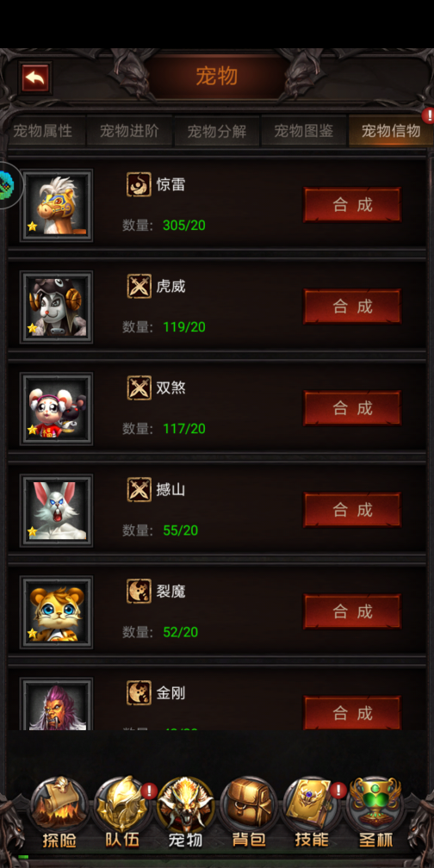Screen dimensions: 434x868
Task: Tap the crossed swords icon beside 虎威
Action: coord(139,286)
